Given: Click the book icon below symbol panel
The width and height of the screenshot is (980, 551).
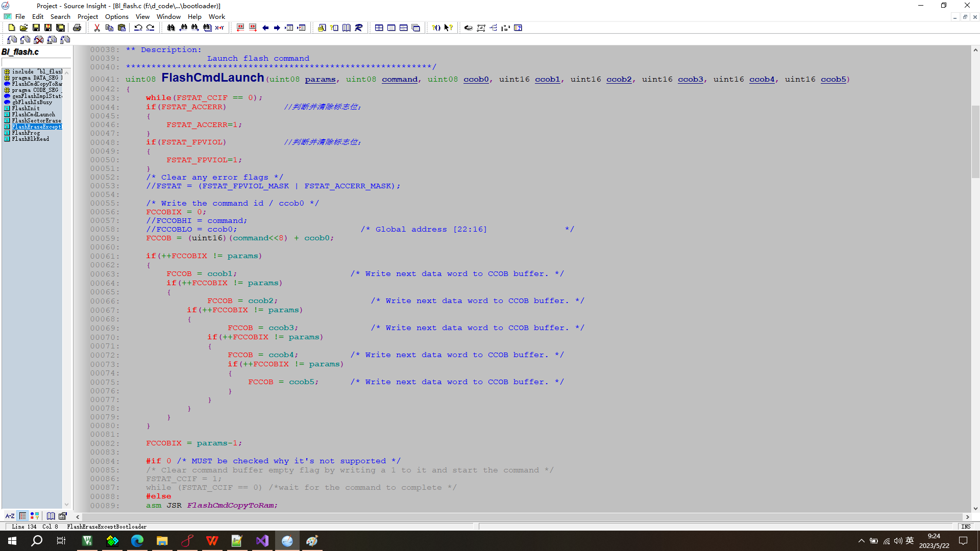Looking at the screenshot, I should coord(51,516).
